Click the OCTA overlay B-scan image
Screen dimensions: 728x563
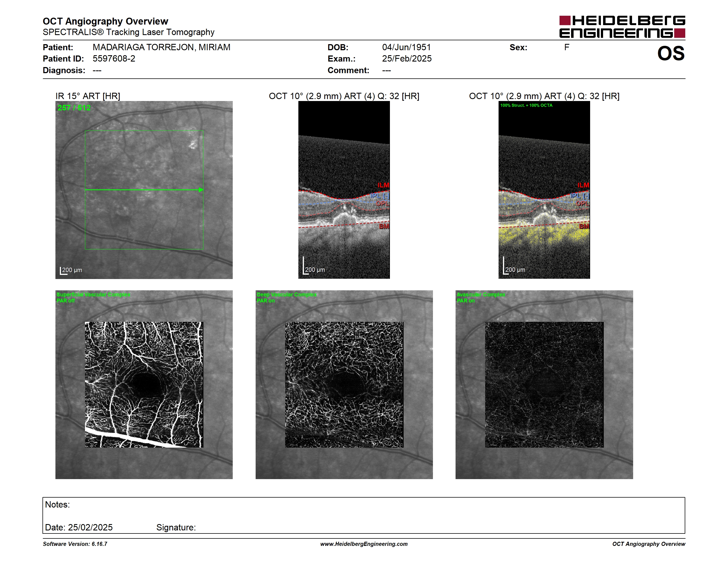click(544, 190)
